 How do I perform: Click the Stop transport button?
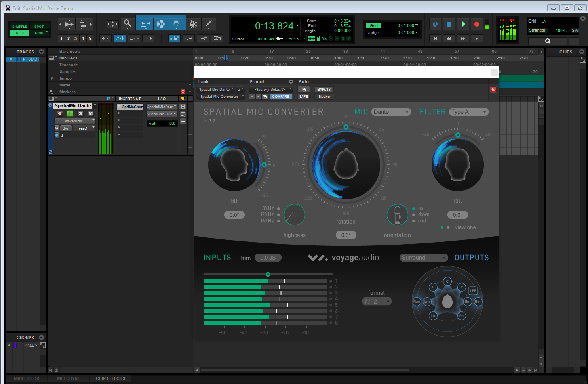pyautogui.click(x=449, y=24)
